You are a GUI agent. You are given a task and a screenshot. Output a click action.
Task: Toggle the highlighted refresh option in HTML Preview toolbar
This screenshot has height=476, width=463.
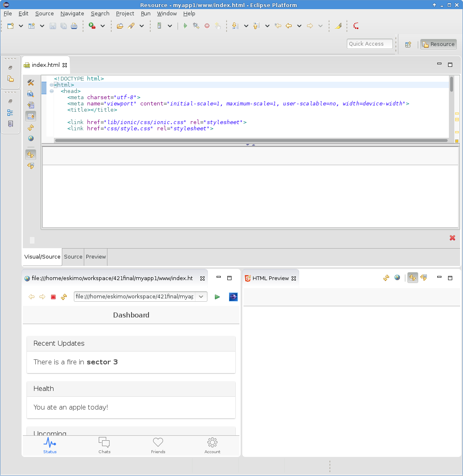pyautogui.click(x=412, y=278)
